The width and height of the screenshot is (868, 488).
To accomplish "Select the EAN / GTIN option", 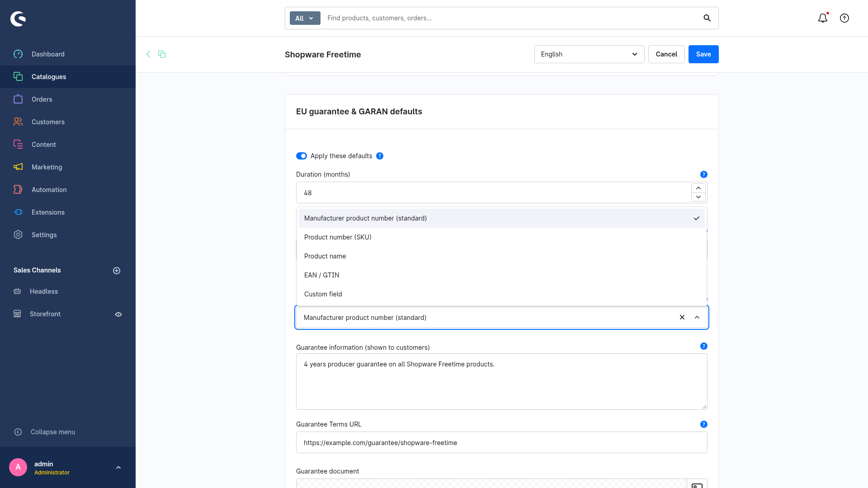I will pos(502,275).
